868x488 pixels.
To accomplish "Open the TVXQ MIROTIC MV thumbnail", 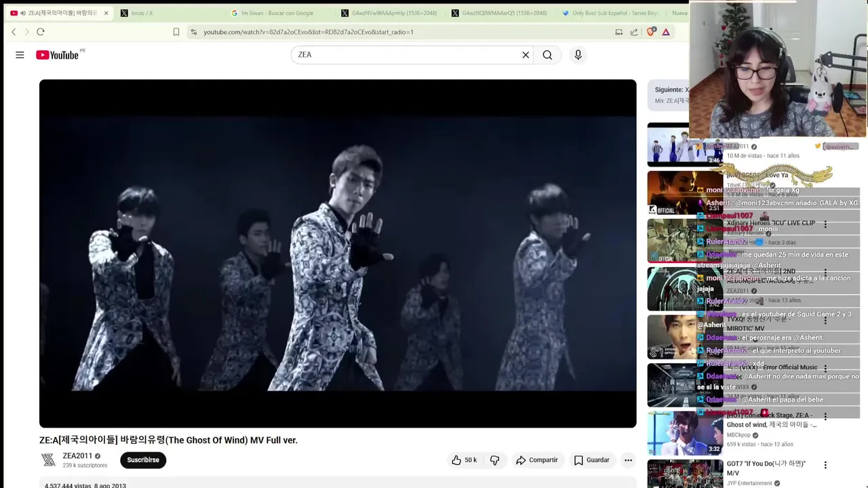I will click(685, 337).
